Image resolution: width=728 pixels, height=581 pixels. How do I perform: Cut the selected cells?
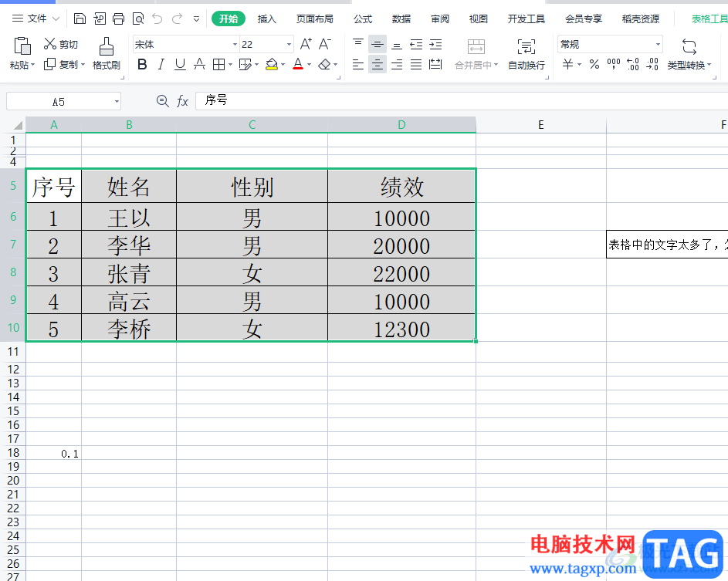click(x=61, y=44)
